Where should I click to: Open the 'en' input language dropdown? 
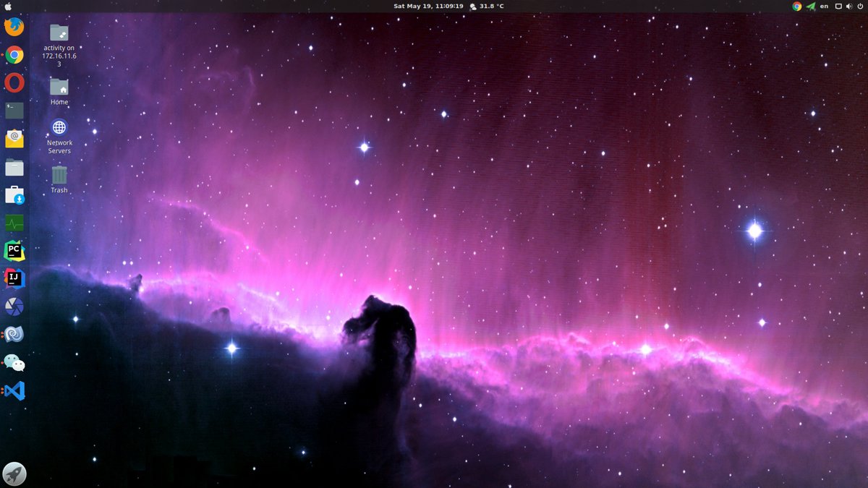point(824,6)
